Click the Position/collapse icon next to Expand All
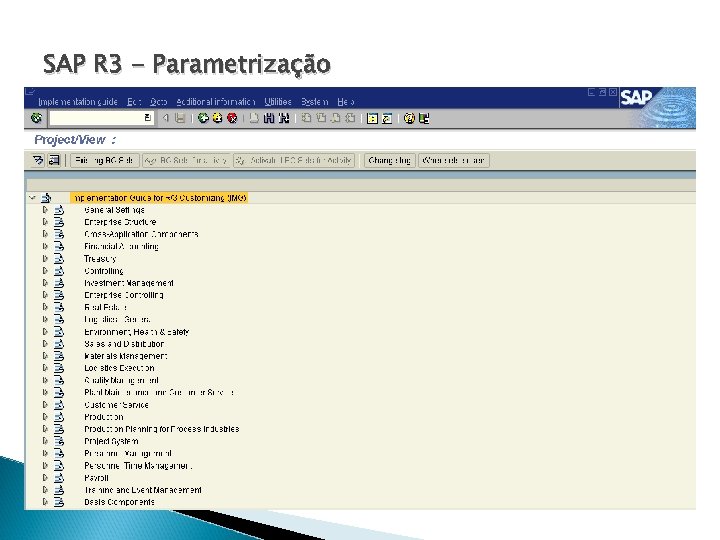This screenshot has height=540, width=720. click(54, 160)
